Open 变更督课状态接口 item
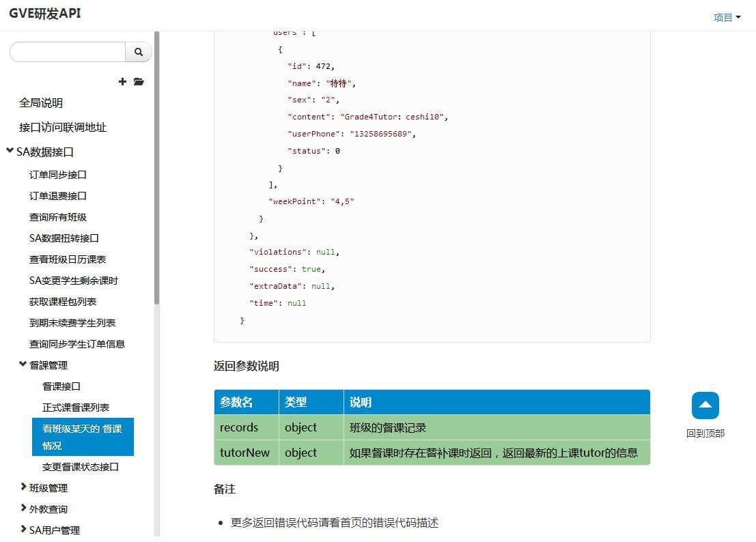This screenshot has height=542, width=756. pos(81,467)
